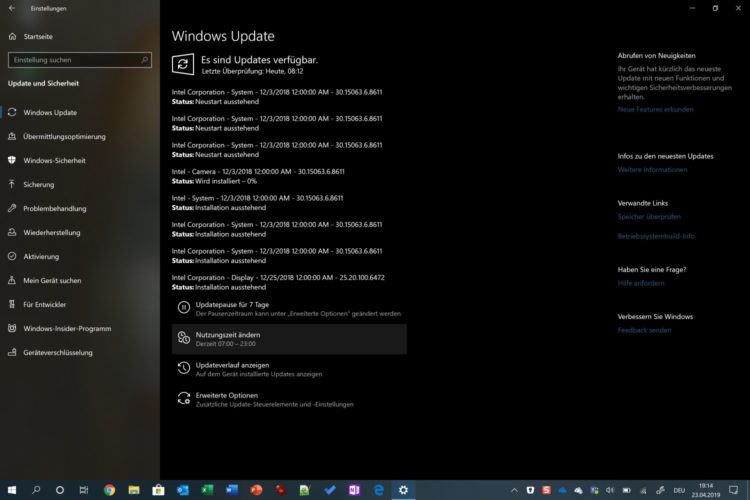Viewport: 750px width, 500px height.
Task: Select the Intel Corporation - Display update entry
Action: [278, 282]
